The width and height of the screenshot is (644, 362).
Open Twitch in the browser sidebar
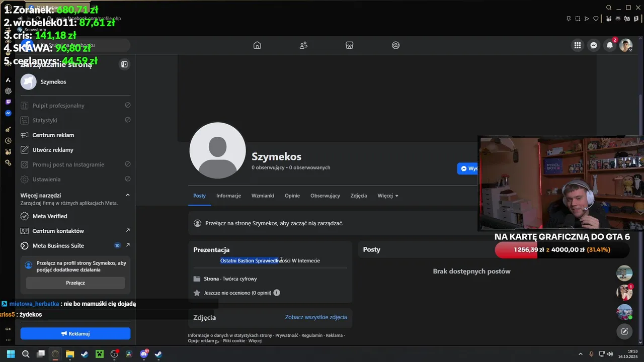pyautogui.click(x=8, y=102)
